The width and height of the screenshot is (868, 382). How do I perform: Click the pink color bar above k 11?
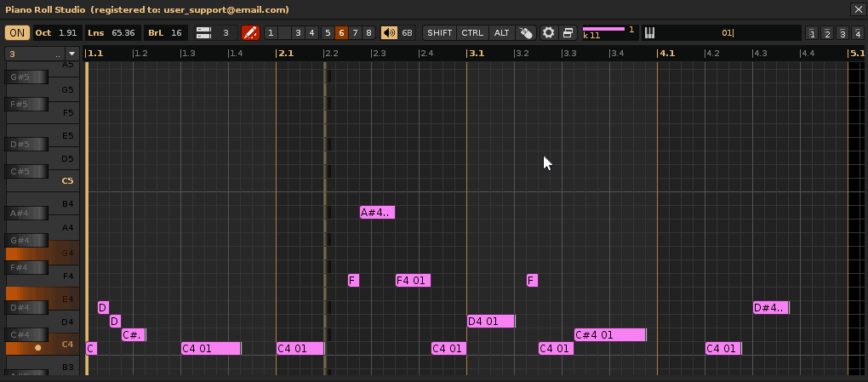click(x=603, y=29)
